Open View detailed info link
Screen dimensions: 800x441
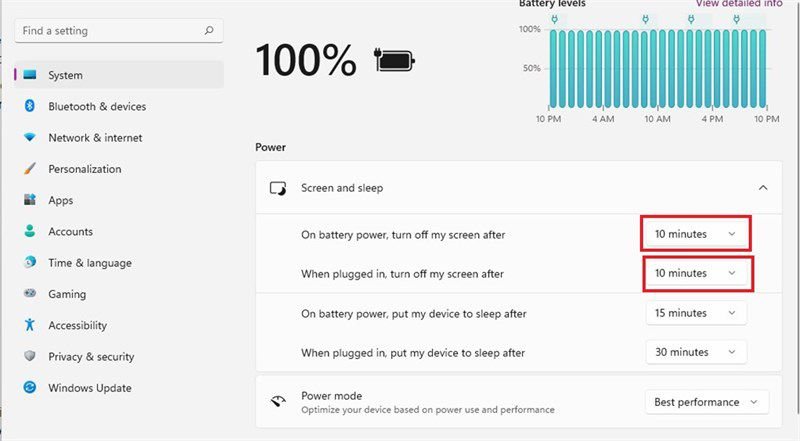pyautogui.click(x=738, y=4)
